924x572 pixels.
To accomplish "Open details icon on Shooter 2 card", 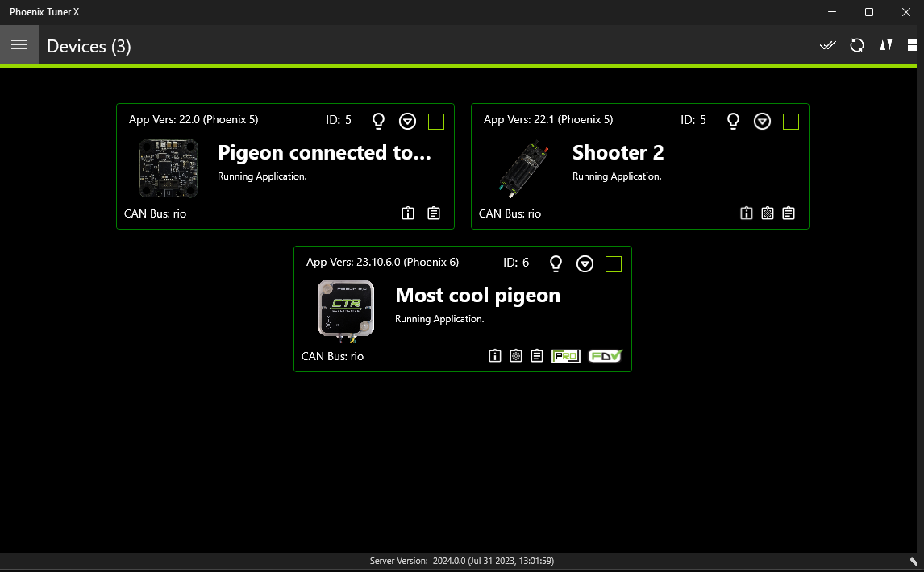I will 746,213.
